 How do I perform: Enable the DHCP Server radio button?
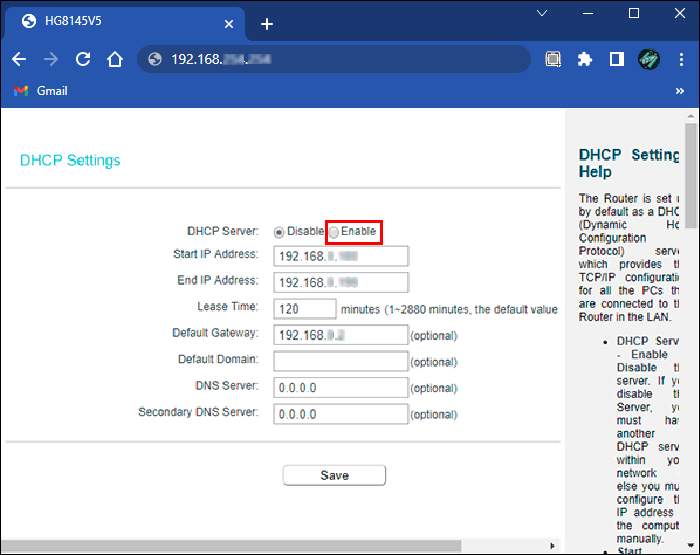tap(334, 231)
